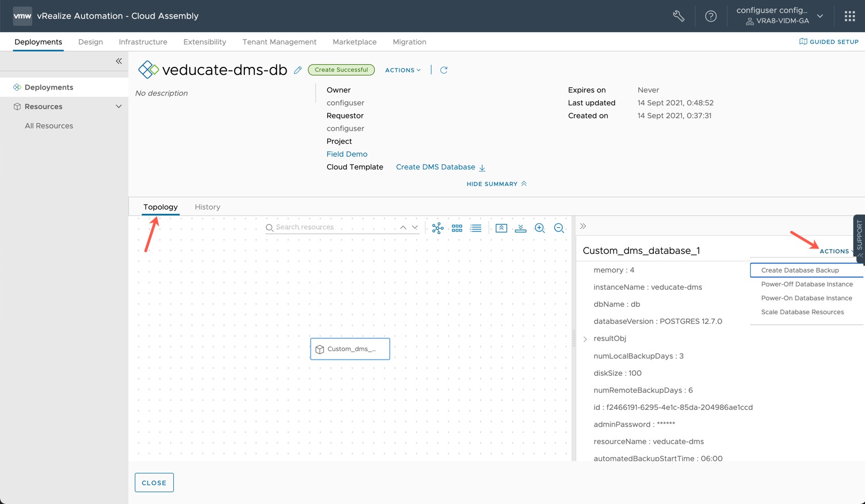Zoom in on the topology canvas
This screenshot has width=865, height=504.
pyautogui.click(x=540, y=228)
